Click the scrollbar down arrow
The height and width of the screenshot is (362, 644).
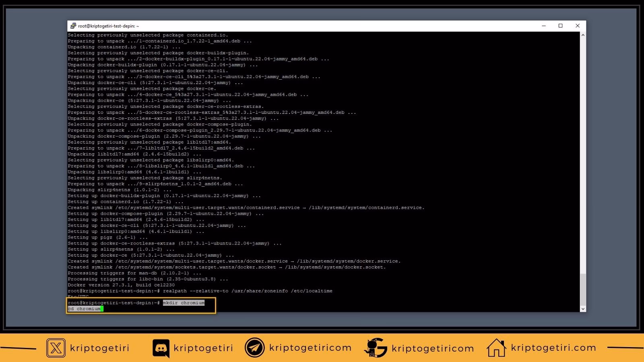583,309
